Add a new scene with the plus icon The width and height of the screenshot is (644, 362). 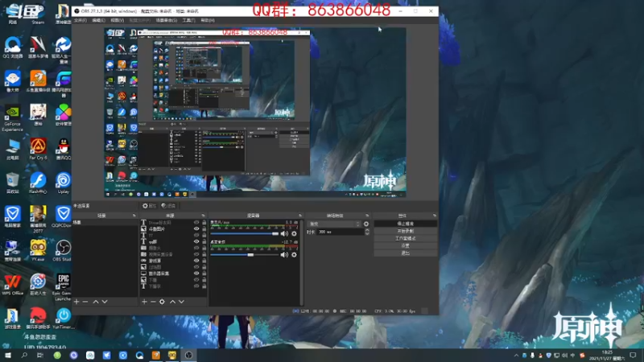coord(76,302)
